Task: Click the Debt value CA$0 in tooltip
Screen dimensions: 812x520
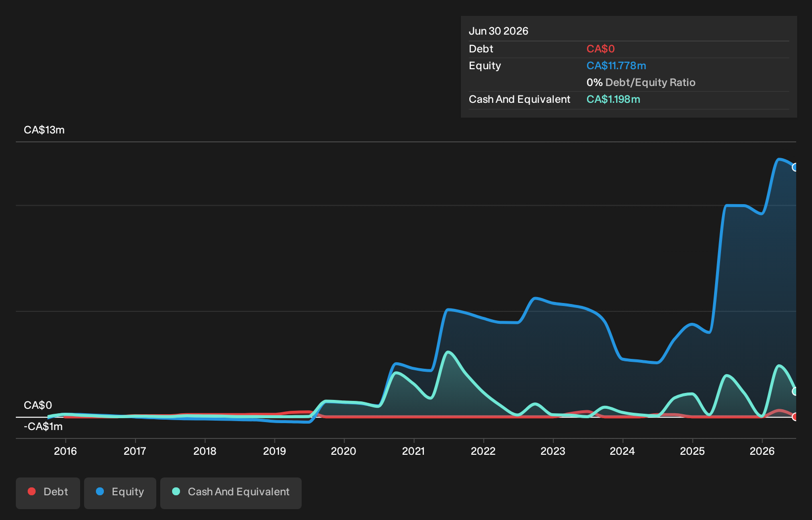Action: click(x=600, y=49)
